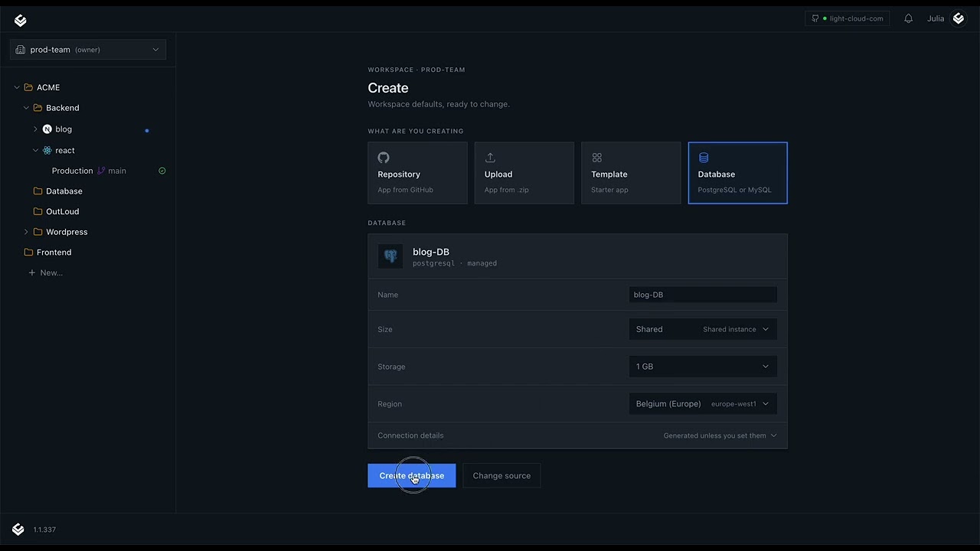Image resolution: width=980 pixels, height=551 pixels.
Task: Click the 'postgresql · managed' subtitle
Action: 455,263
